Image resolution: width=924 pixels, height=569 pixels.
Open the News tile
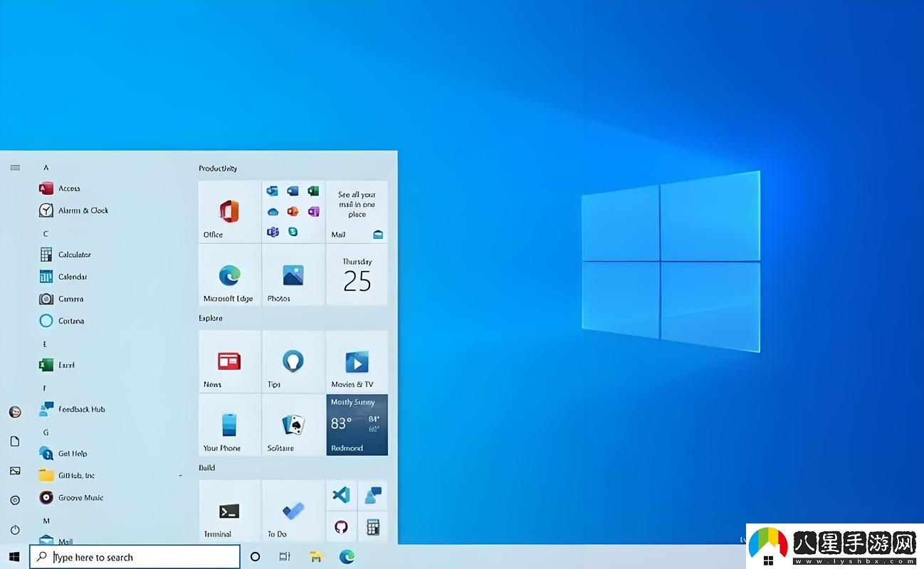(x=229, y=361)
